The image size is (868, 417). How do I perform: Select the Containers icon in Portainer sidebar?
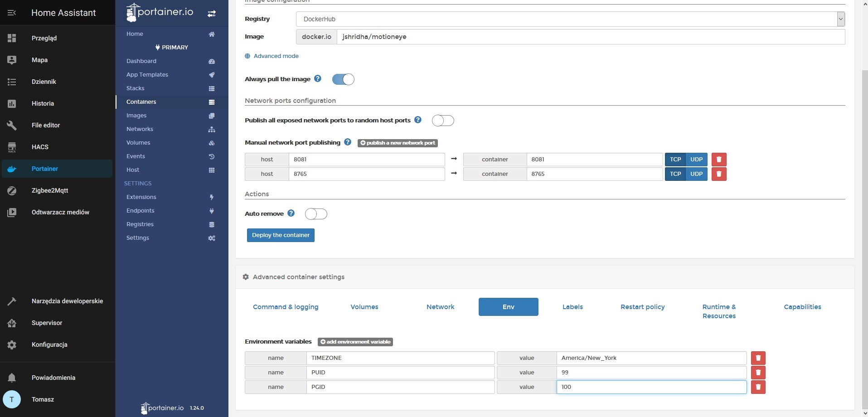(x=211, y=102)
